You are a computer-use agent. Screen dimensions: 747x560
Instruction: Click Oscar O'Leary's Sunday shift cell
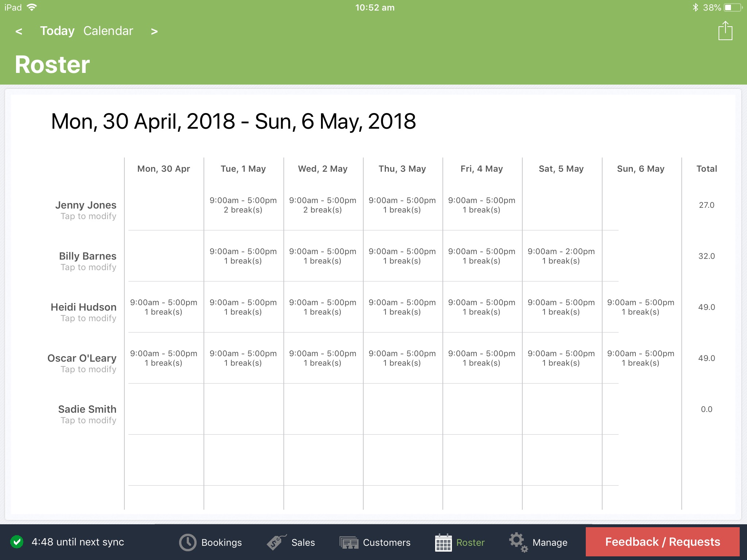pos(641,358)
